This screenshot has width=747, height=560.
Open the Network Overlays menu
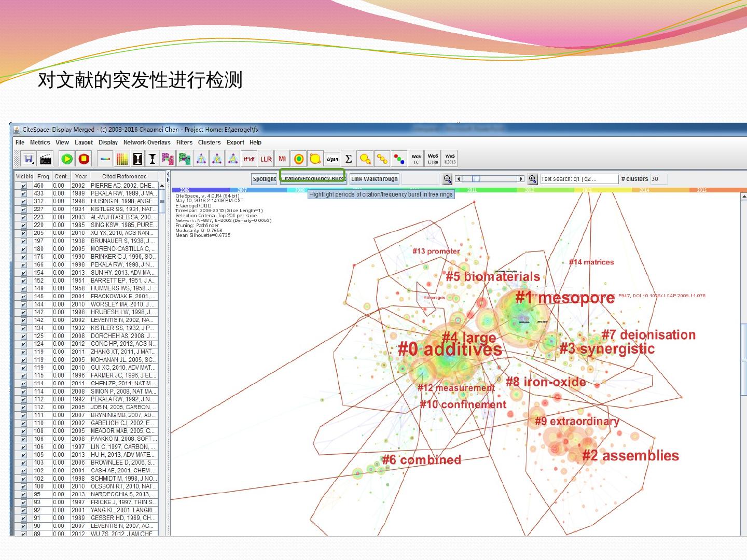tap(147, 142)
